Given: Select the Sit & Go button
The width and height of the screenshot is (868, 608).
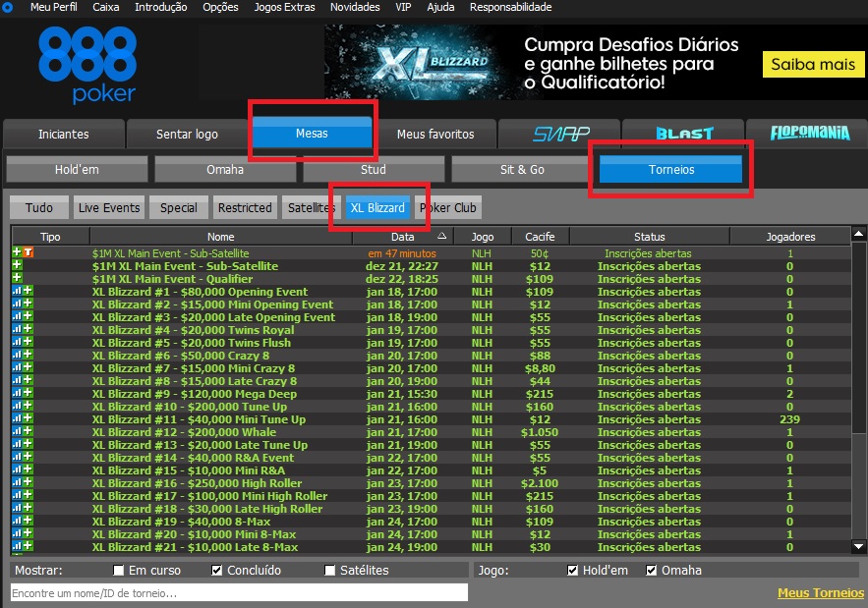Looking at the screenshot, I should 522,169.
